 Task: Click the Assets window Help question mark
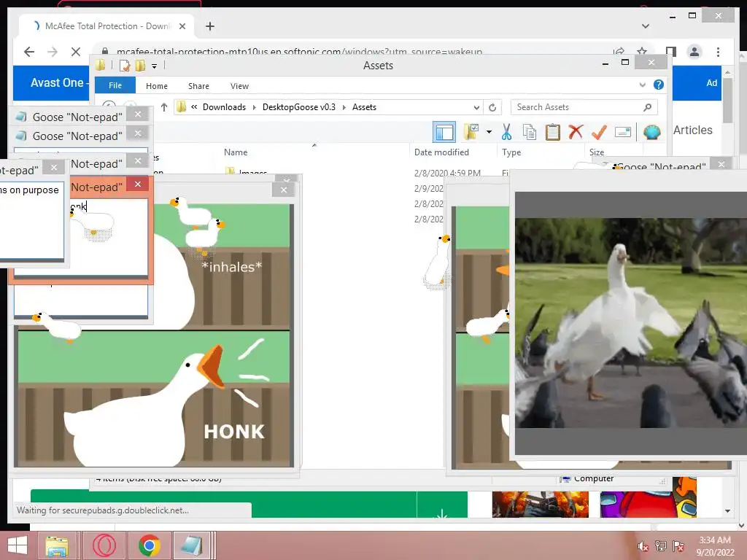pos(659,85)
